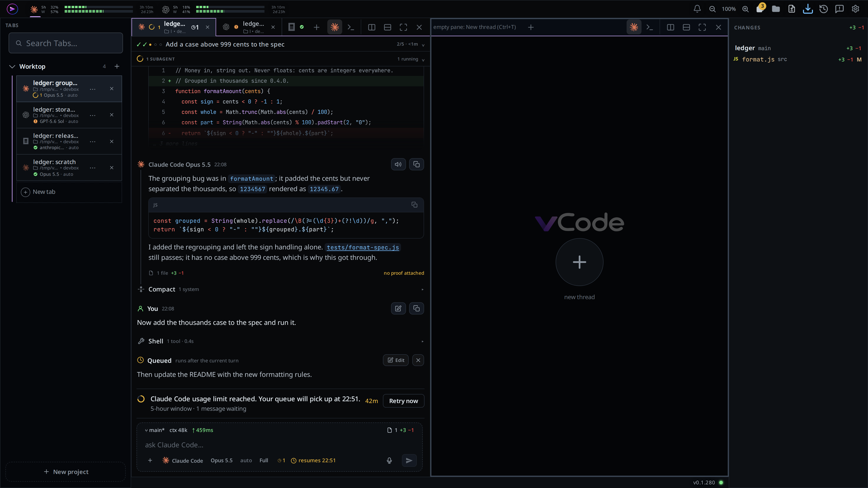Open settings gear in top bar
Image resolution: width=868 pixels, height=488 pixels.
(855, 9)
